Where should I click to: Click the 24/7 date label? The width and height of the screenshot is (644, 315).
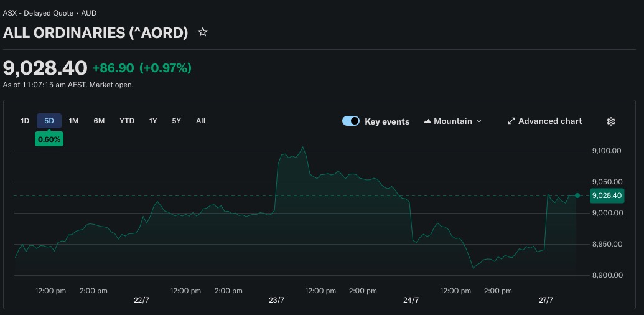[x=411, y=300]
